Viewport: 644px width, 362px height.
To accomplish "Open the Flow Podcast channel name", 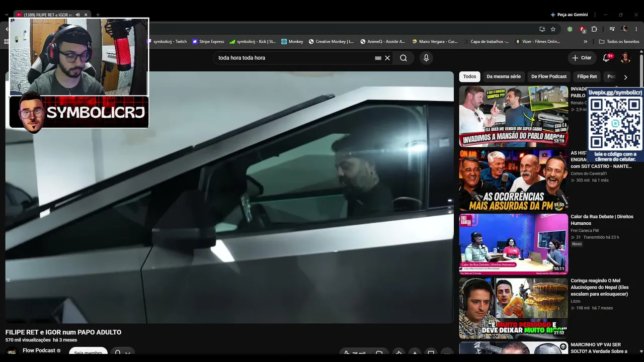I will pos(39,350).
